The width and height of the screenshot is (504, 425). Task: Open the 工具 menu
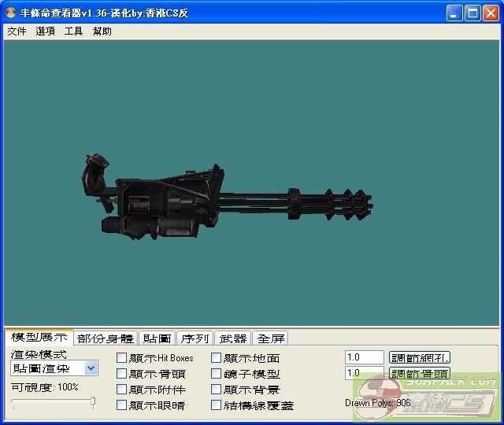tap(73, 31)
